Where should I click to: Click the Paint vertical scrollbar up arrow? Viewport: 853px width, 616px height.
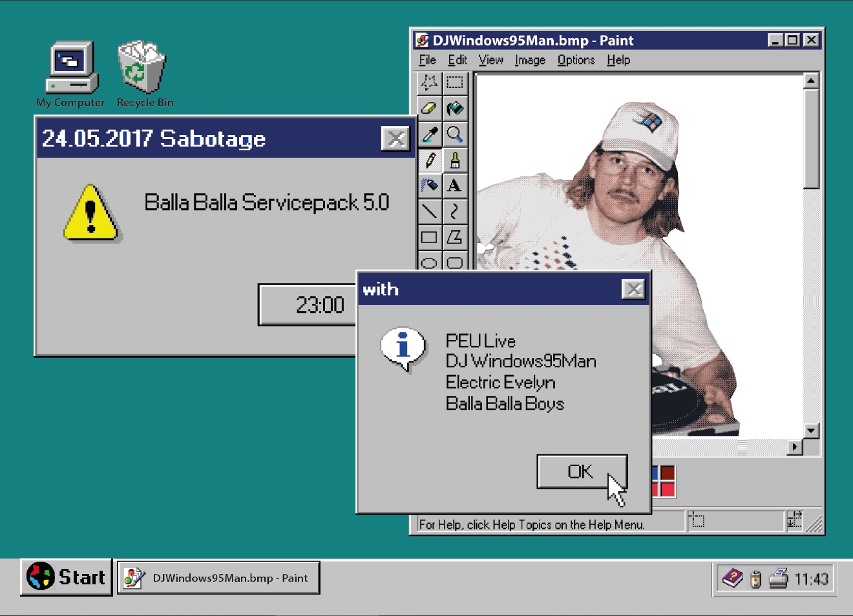click(x=811, y=81)
